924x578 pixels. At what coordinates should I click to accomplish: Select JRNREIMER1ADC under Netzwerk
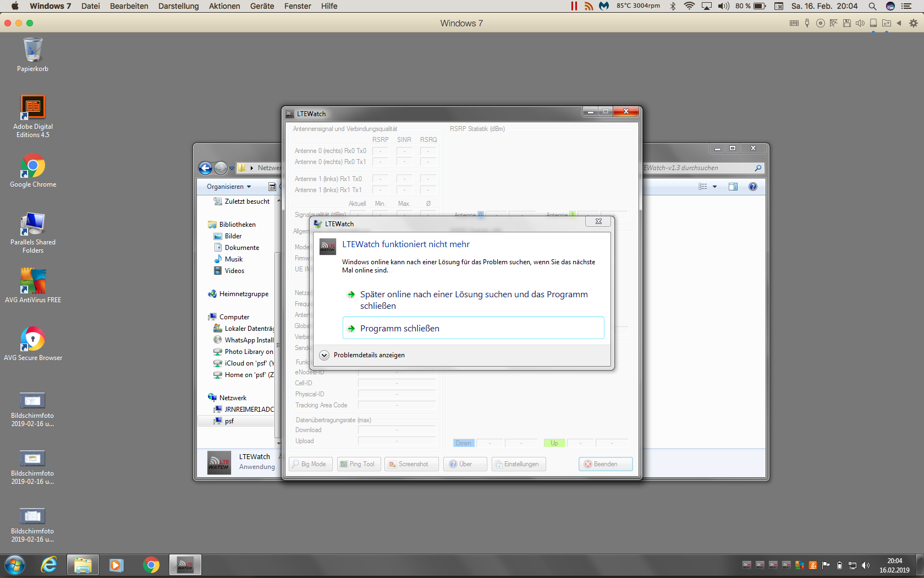click(244, 410)
